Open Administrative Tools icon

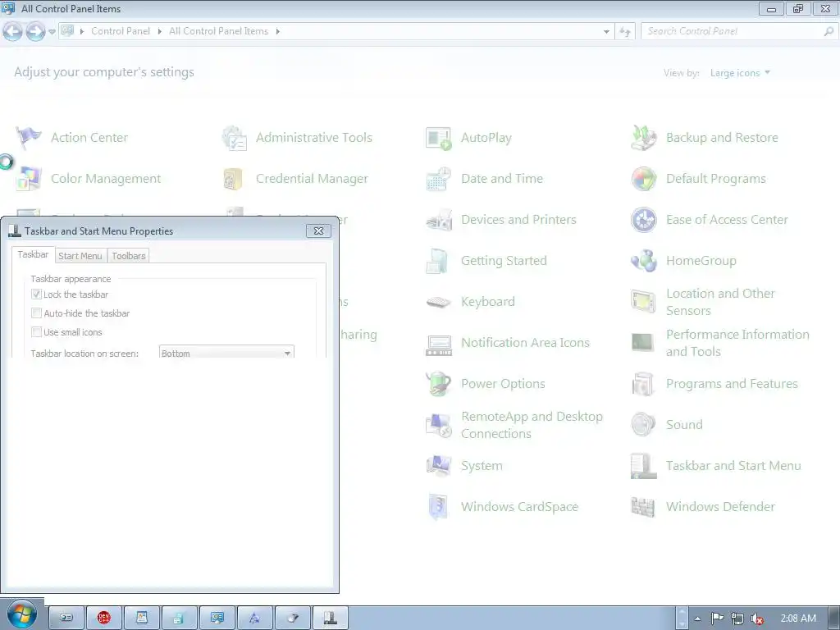point(234,138)
